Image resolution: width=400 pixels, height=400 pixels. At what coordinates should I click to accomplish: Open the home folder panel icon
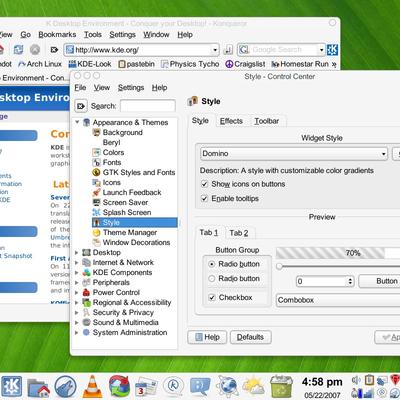click(x=38, y=387)
